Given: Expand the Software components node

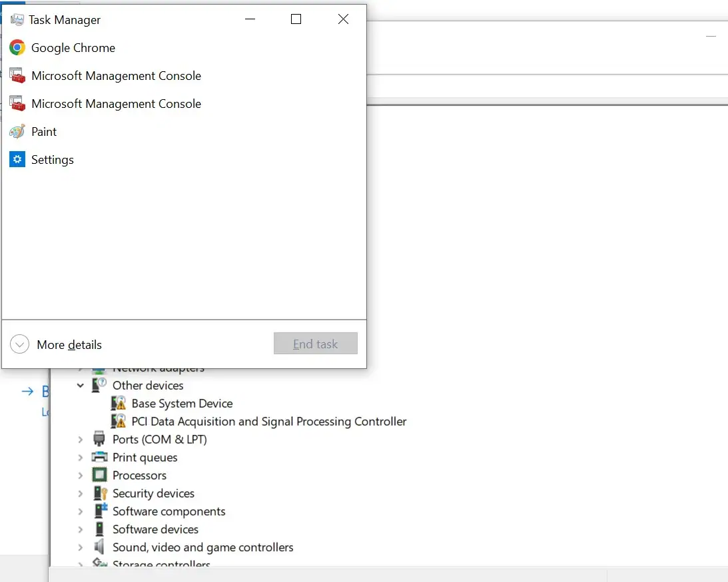Looking at the screenshot, I should (81, 511).
